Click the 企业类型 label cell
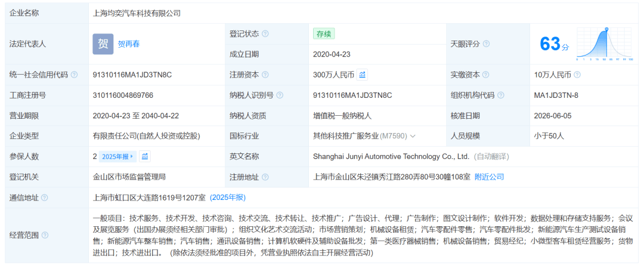The height and width of the screenshot is (268, 644). tap(47, 136)
